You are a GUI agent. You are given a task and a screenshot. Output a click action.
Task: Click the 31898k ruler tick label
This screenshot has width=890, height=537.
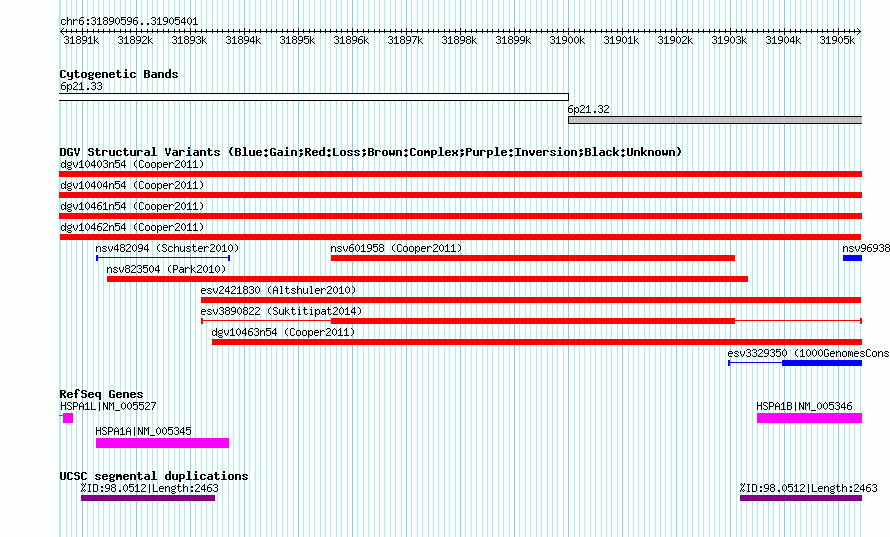click(x=459, y=40)
